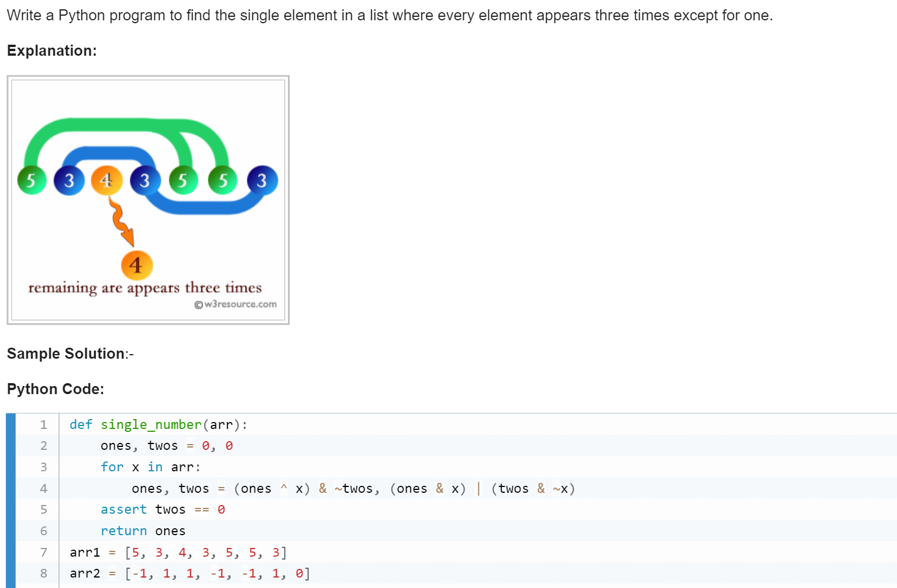Click the orange circle 4 below the arrow
Screen dimensions: 897x588
137,265
